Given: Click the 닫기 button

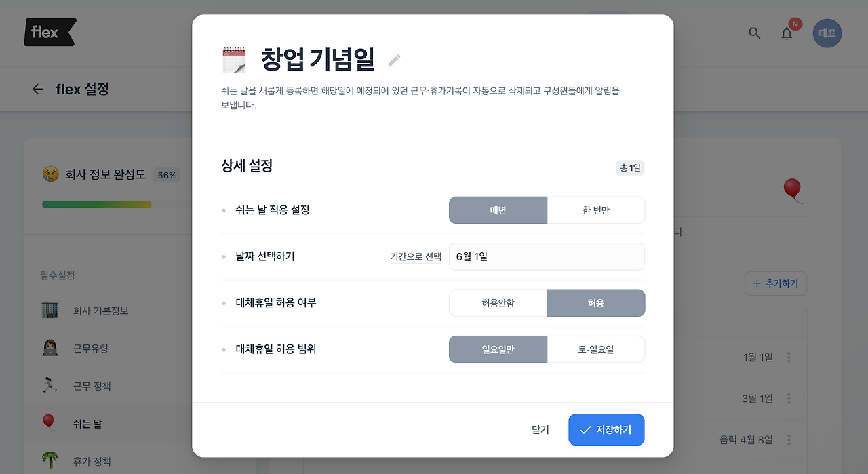Looking at the screenshot, I should pos(540,430).
